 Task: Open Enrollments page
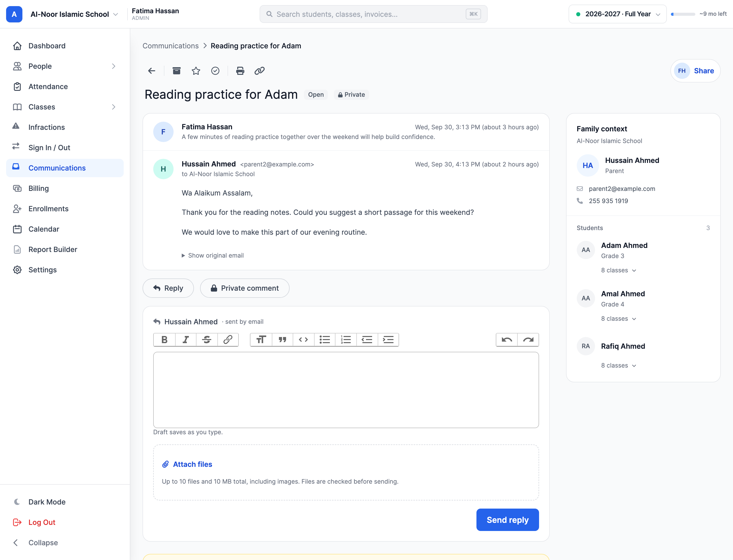65,209
